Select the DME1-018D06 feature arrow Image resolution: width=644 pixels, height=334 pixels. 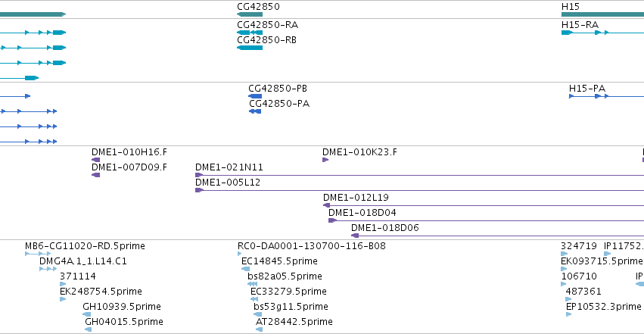pyautogui.click(x=355, y=236)
